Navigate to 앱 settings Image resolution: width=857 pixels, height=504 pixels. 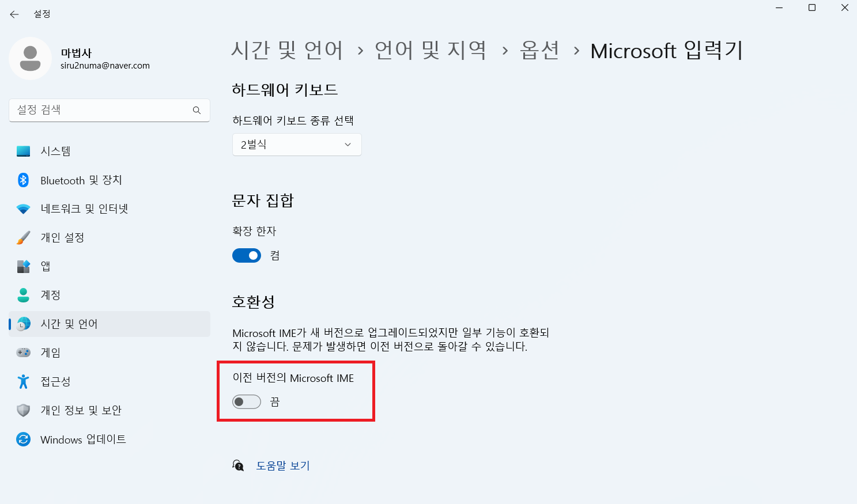pyautogui.click(x=110, y=267)
